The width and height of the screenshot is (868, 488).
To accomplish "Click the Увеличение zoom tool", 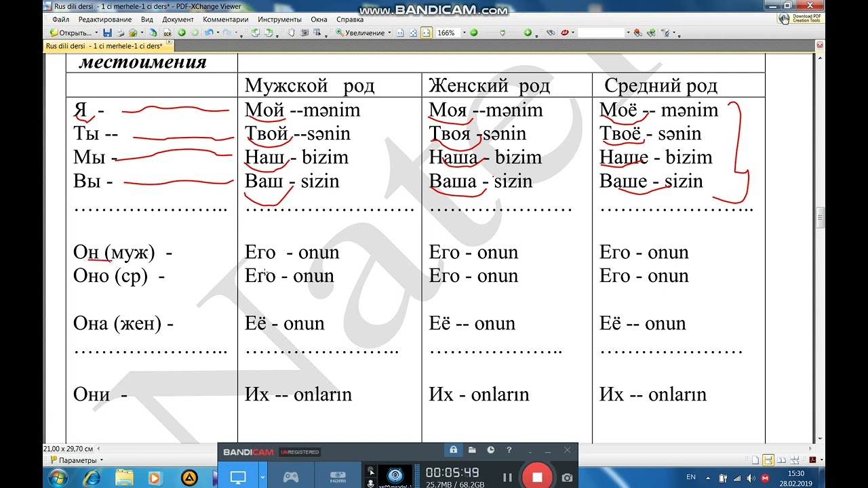I will (360, 33).
